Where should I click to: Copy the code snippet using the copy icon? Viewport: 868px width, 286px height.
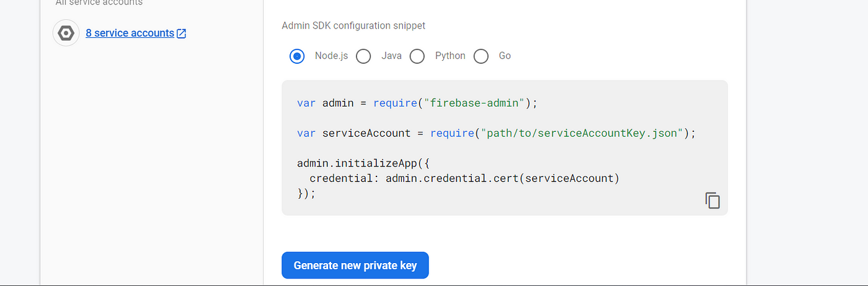712,201
